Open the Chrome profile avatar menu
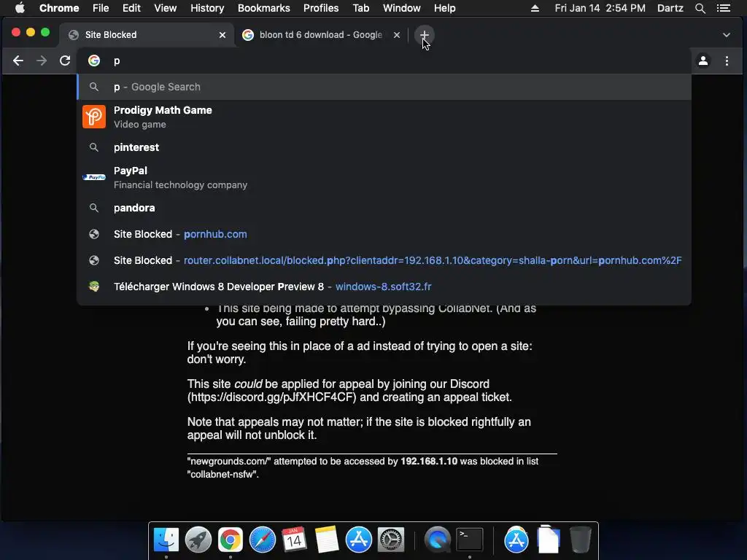747x560 pixels. 703,61
